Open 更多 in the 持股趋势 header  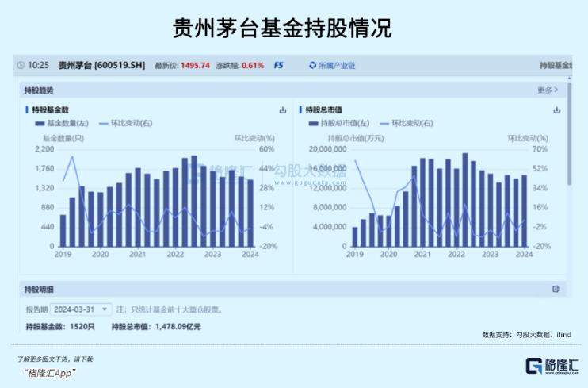(548, 90)
